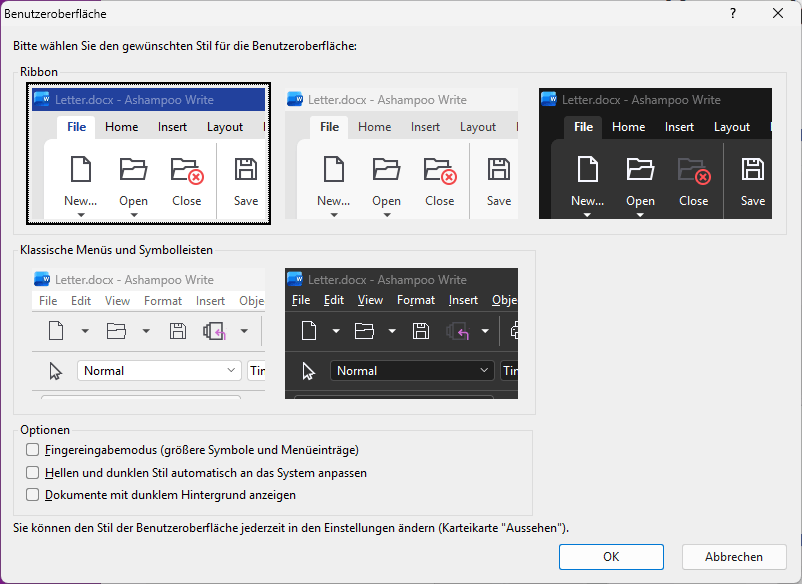Click arrow beside open icon, dark classic preview
This screenshot has height=584, width=802.
pos(392,331)
